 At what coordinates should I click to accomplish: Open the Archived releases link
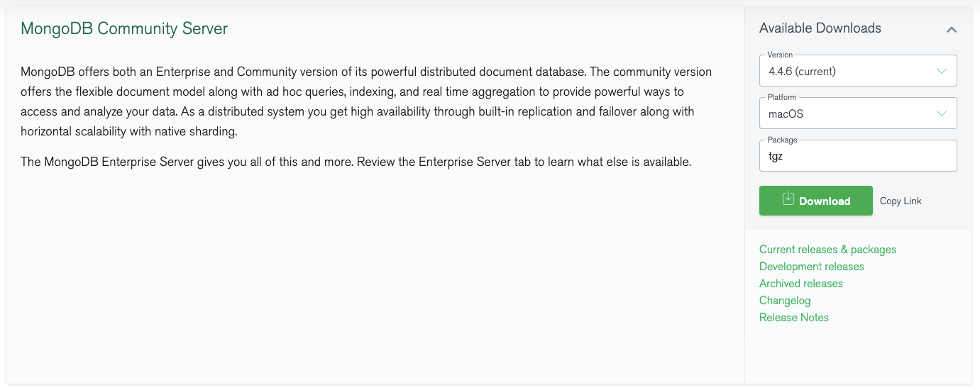click(x=800, y=284)
